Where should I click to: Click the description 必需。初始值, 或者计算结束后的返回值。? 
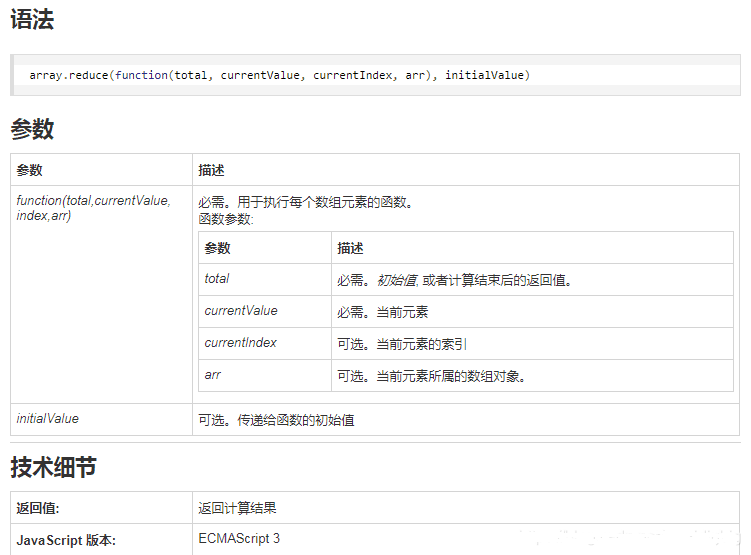pos(455,280)
